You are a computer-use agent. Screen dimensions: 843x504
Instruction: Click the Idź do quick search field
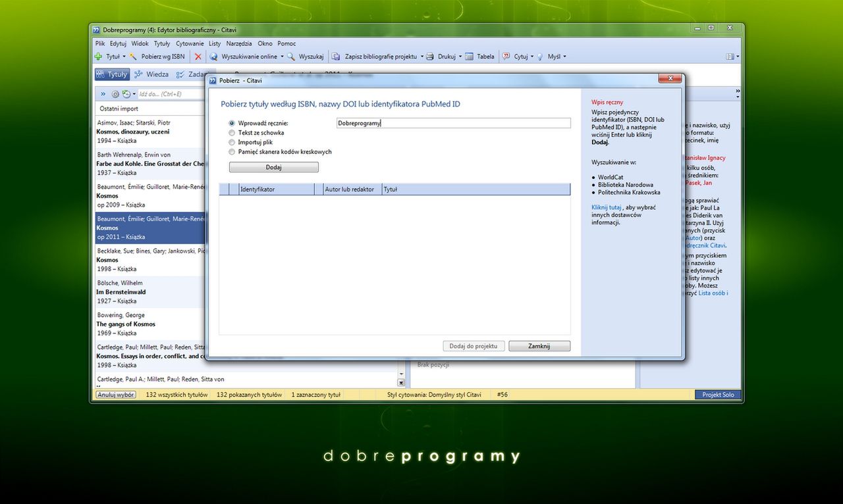171,94
